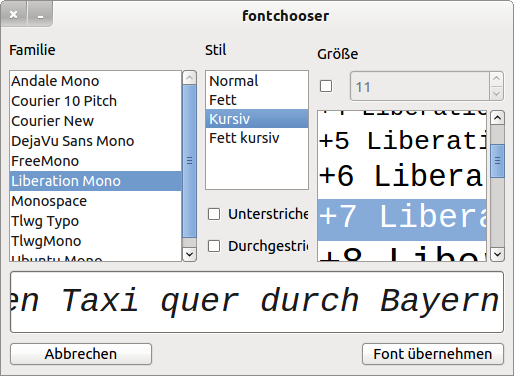Screen dimensions: 514x376
Task: Click the size list scroll-down arrow
Action: point(497,254)
